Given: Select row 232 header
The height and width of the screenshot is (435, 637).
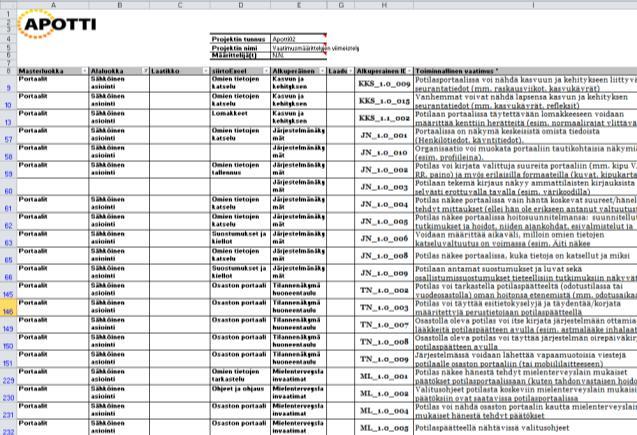Looking at the screenshot, I should (9, 428).
